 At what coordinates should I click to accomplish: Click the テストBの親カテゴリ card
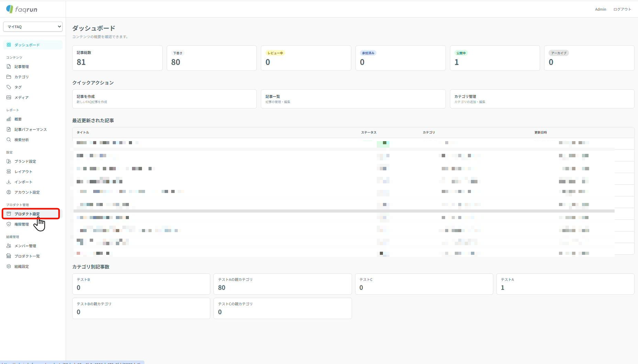tap(141, 308)
